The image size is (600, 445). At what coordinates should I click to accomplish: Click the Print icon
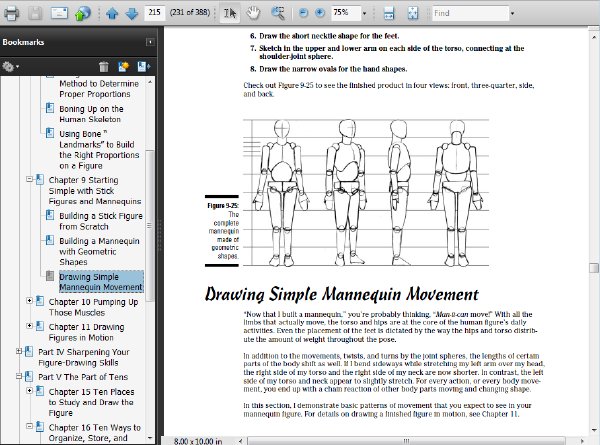pyautogui.click(x=11, y=13)
